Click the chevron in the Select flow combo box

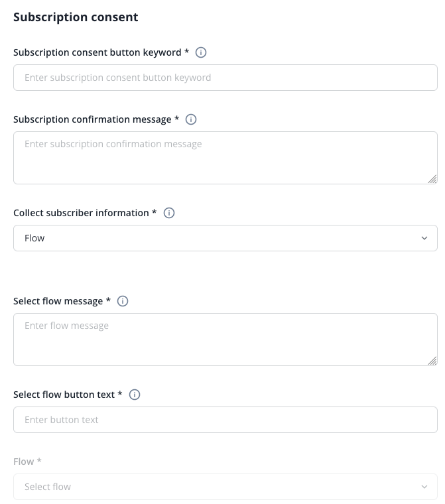pyautogui.click(x=424, y=487)
